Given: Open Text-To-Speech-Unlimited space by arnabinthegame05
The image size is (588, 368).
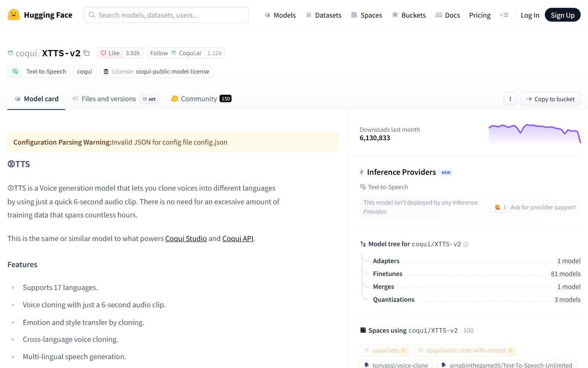Looking at the screenshot, I should [507, 364].
